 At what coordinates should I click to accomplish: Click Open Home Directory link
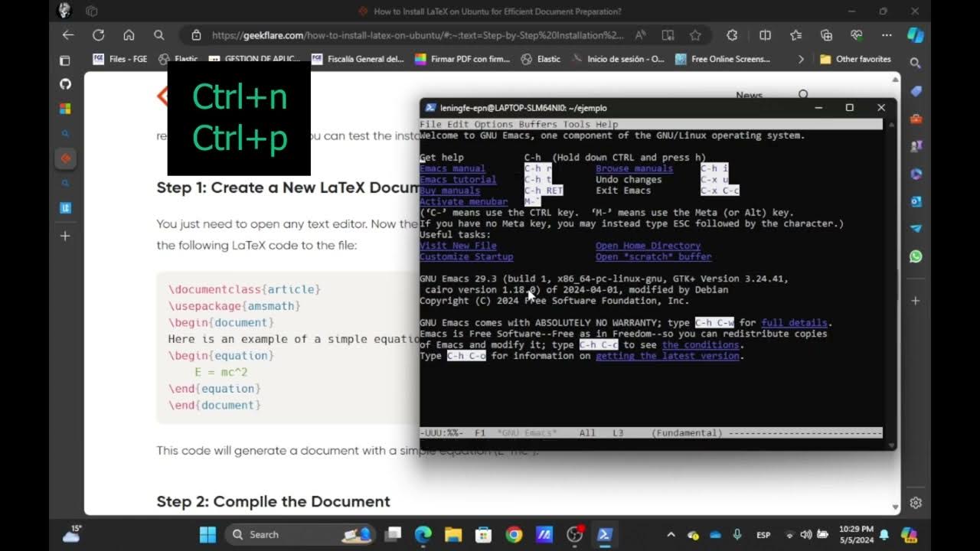pyautogui.click(x=648, y=246)
